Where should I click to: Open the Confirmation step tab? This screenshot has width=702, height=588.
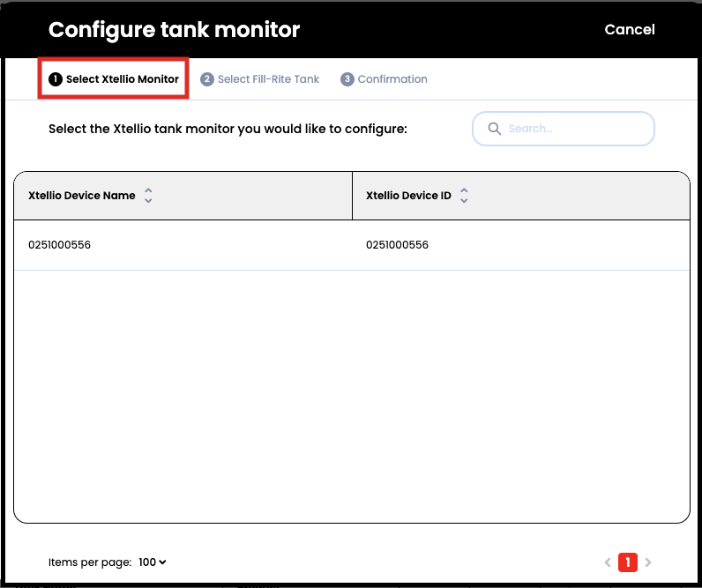(392, 79)
